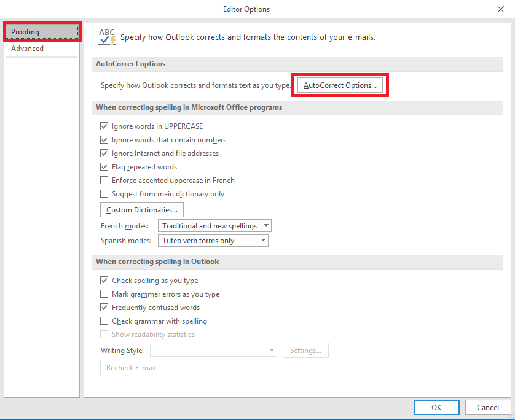This screenshot has width=515, height=420.
Task: Uncheck Frequently confused words
Action: tap(104, 307)
